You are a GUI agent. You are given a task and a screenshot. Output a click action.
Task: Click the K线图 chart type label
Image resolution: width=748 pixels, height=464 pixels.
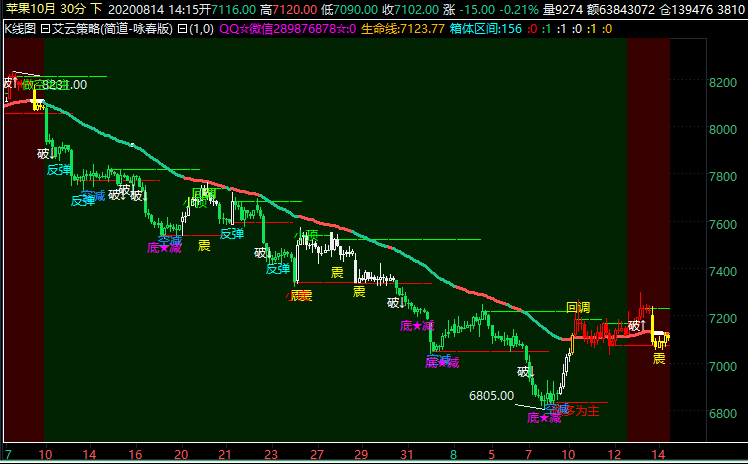coord(20,29)
